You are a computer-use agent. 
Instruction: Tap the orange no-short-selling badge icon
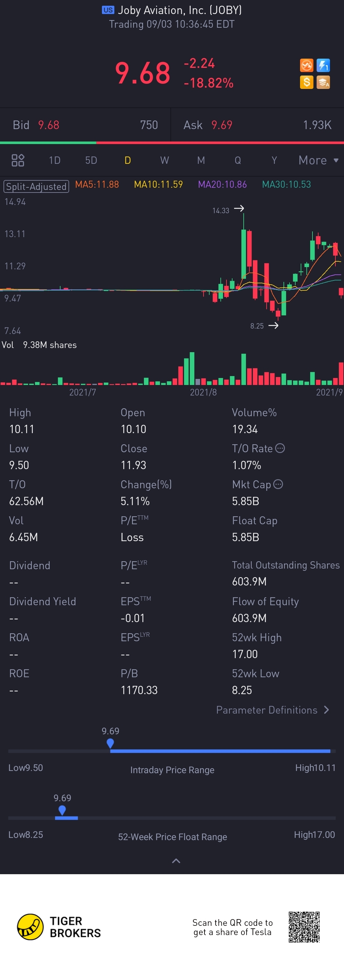point(306,65)
